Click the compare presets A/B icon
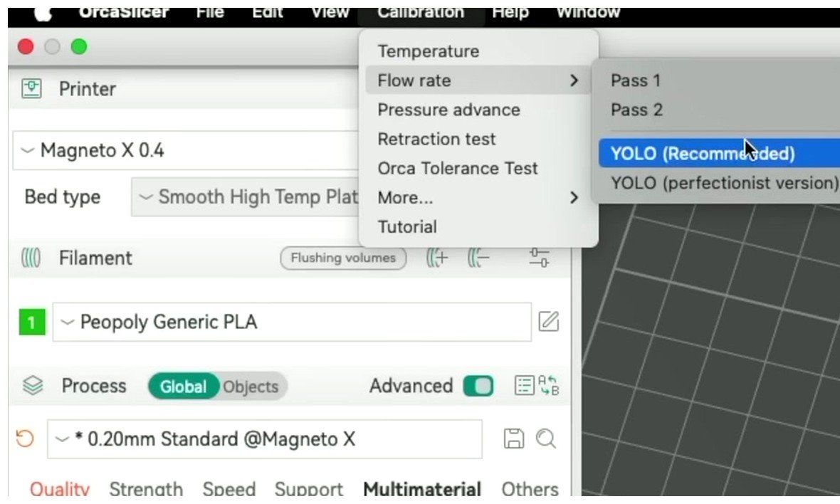Viewport: 840px width, 504px height. [x=549, y=385]
